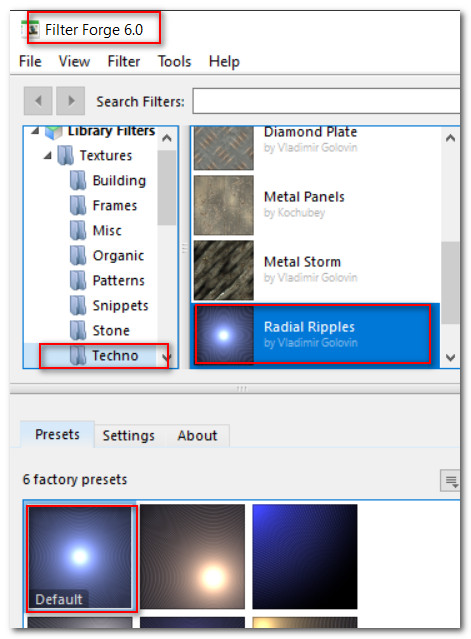Open the File menu

30,62
